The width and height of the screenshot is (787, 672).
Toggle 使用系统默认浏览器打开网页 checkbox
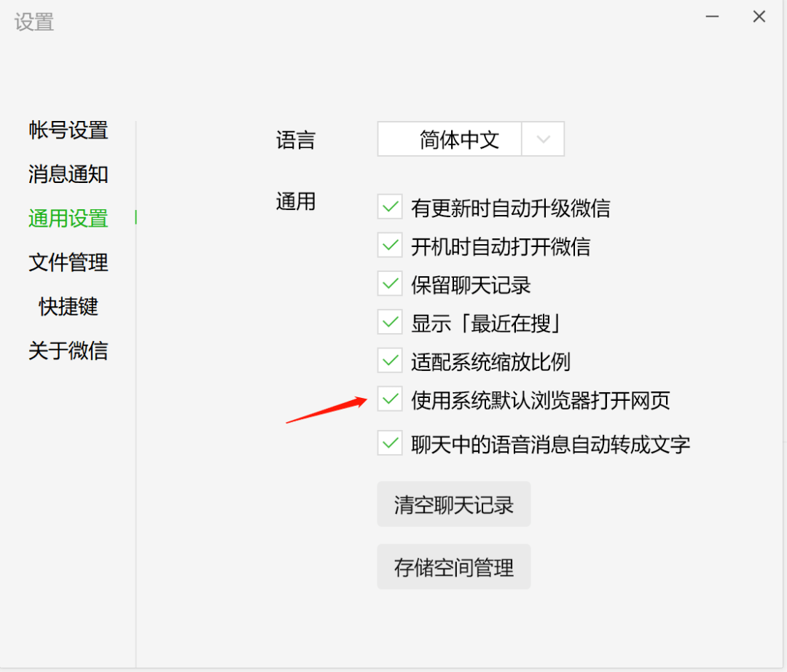tap(390, 399)
